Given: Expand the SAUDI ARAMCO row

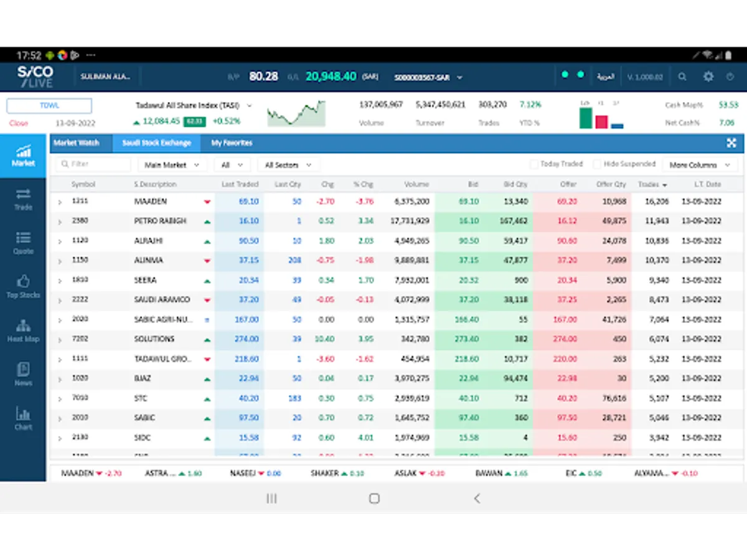Looking at the screenshot, I should pos(60,301).
